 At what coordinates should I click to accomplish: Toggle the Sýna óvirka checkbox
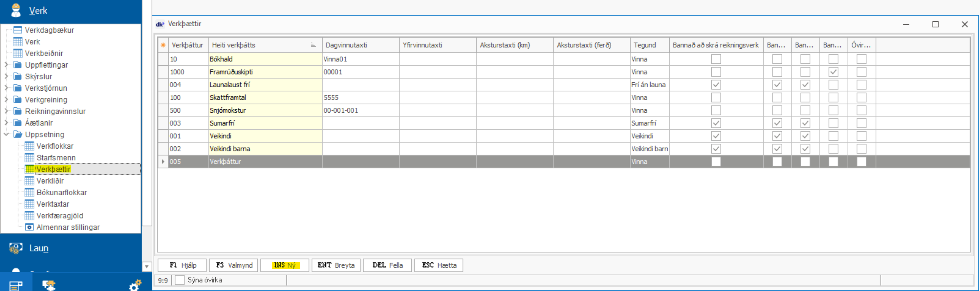point(179,280)
